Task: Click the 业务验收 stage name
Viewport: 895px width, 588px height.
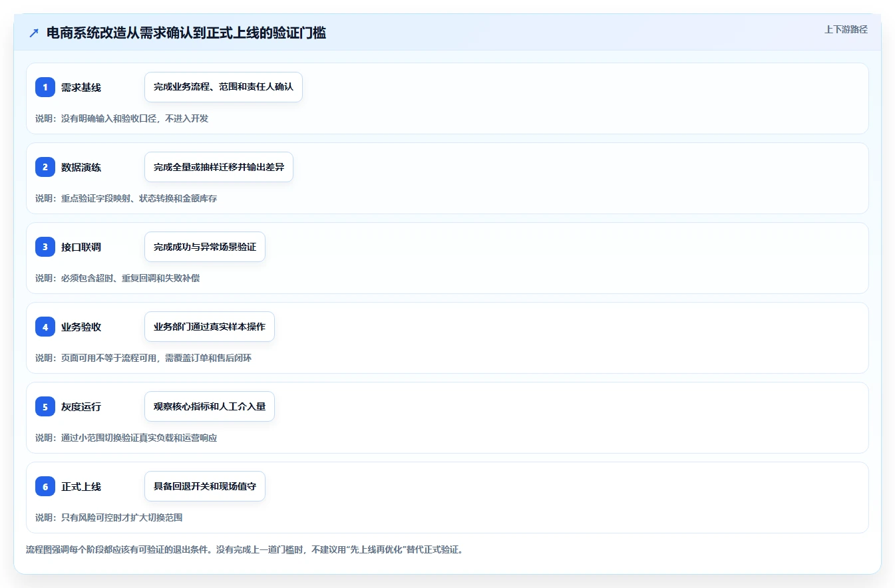Action: pyautogui.click(x=81, y=327)
